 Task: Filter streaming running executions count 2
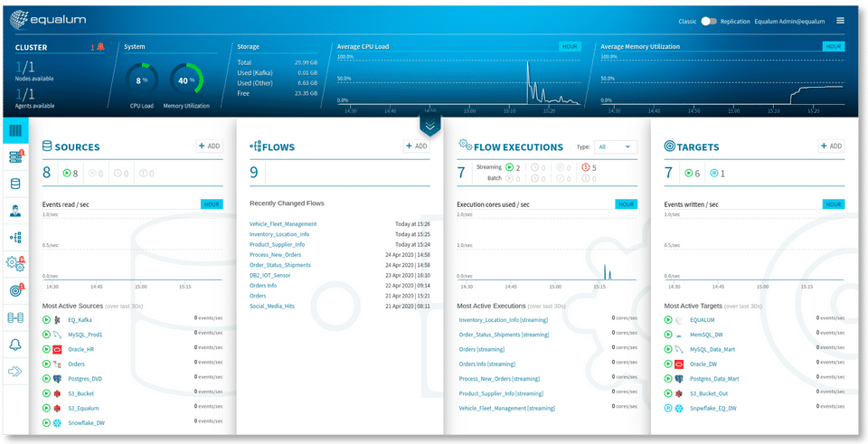point(513,167)
